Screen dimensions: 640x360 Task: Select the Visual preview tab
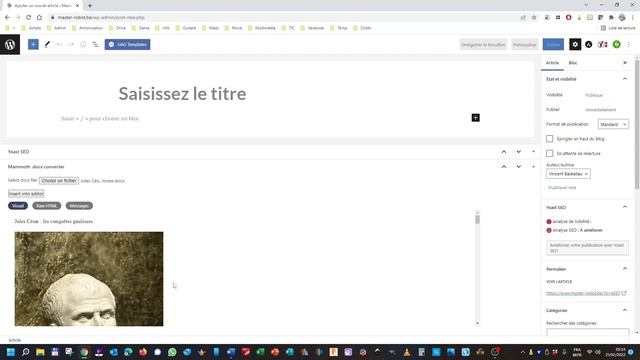pos(18,206)
